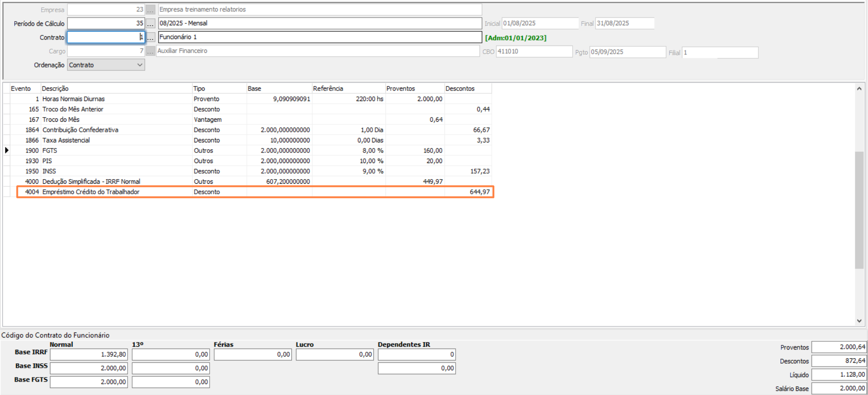Viewport: 868px width, 395px height.
Task: Open Cargo lookup ellipsis button
Action: (150, 51)
